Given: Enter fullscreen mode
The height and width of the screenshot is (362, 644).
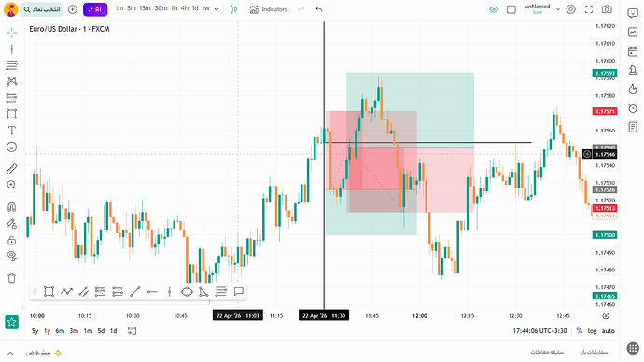Looking at the screenshot, I should 589,9.
